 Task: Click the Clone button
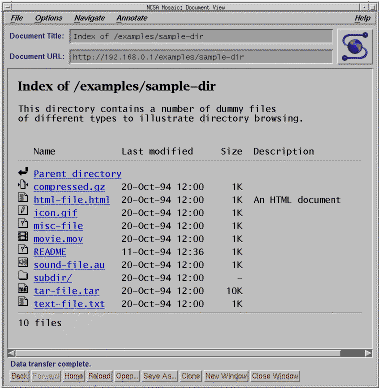[x=191, y=376]
